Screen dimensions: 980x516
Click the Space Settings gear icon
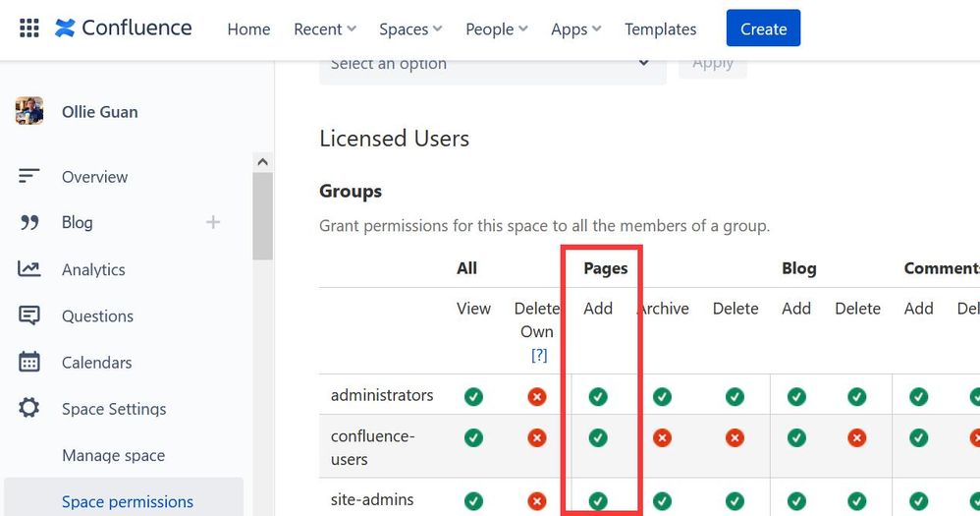28,408
